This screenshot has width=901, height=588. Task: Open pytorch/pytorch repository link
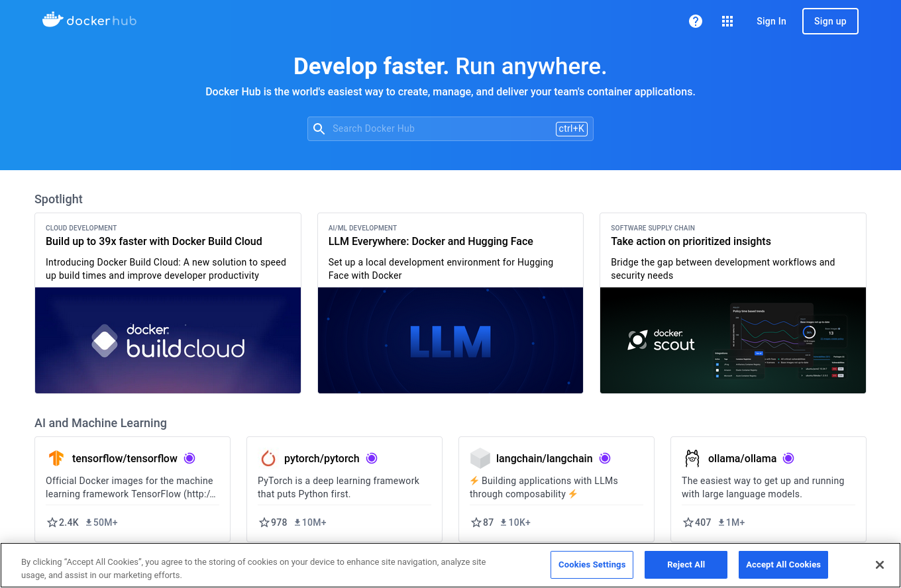322,458
